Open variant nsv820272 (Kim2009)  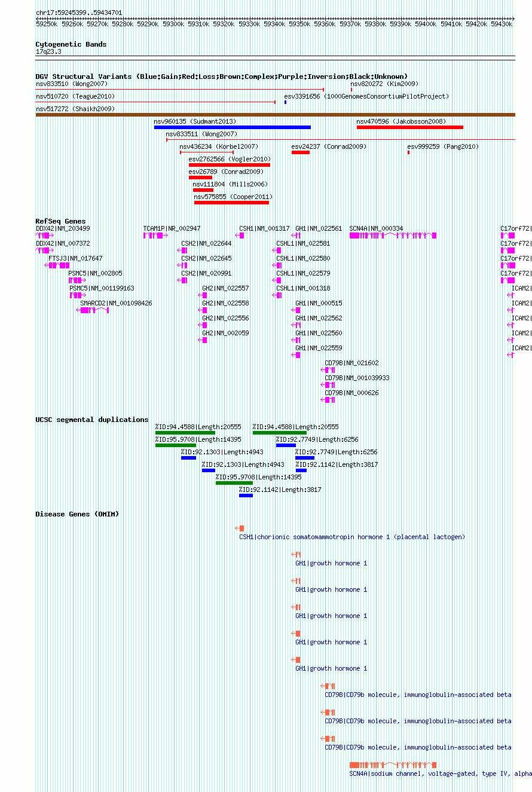pyautogui.click(x=384, y=84)
